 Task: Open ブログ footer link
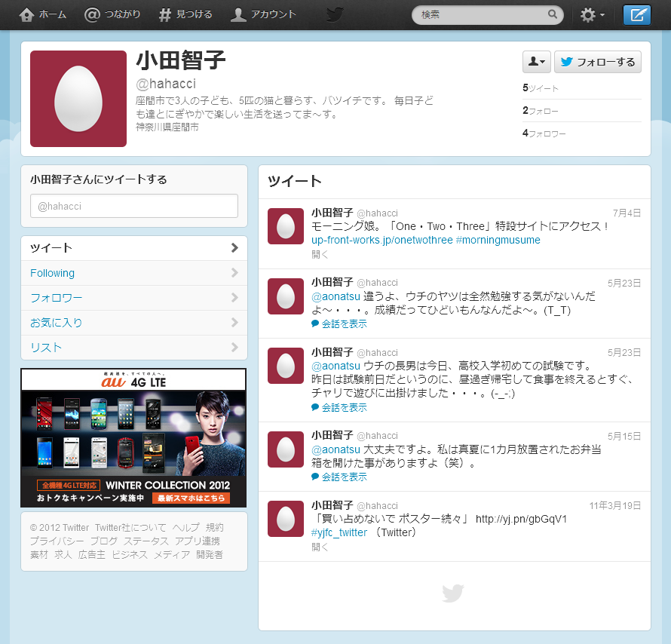click(103, 541)
